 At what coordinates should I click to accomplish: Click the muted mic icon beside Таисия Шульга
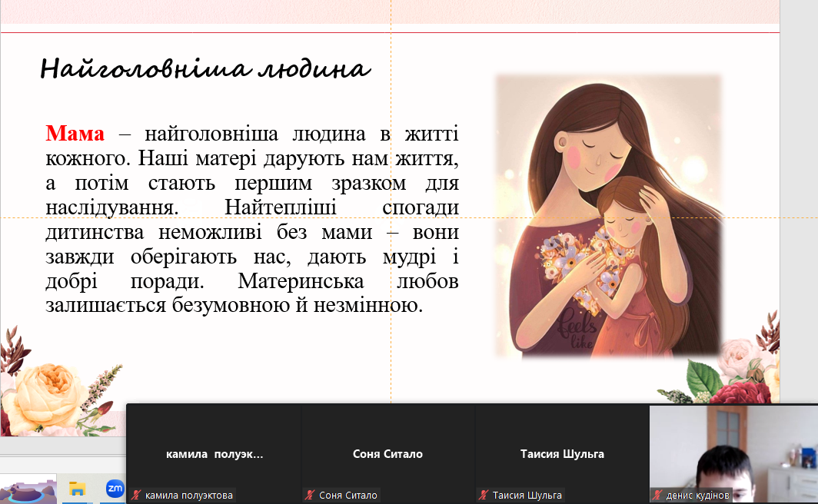point(484,495)
